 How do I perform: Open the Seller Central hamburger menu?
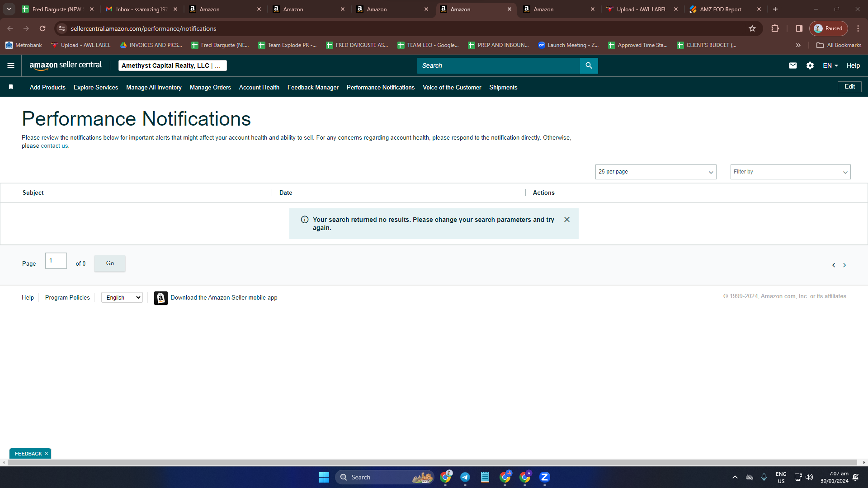[11, 66]
